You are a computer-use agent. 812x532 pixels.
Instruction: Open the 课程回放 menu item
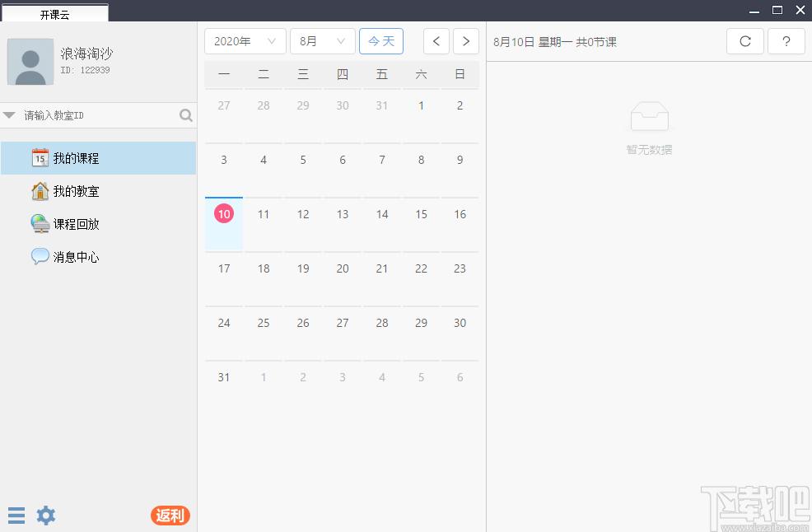point(98,224)
